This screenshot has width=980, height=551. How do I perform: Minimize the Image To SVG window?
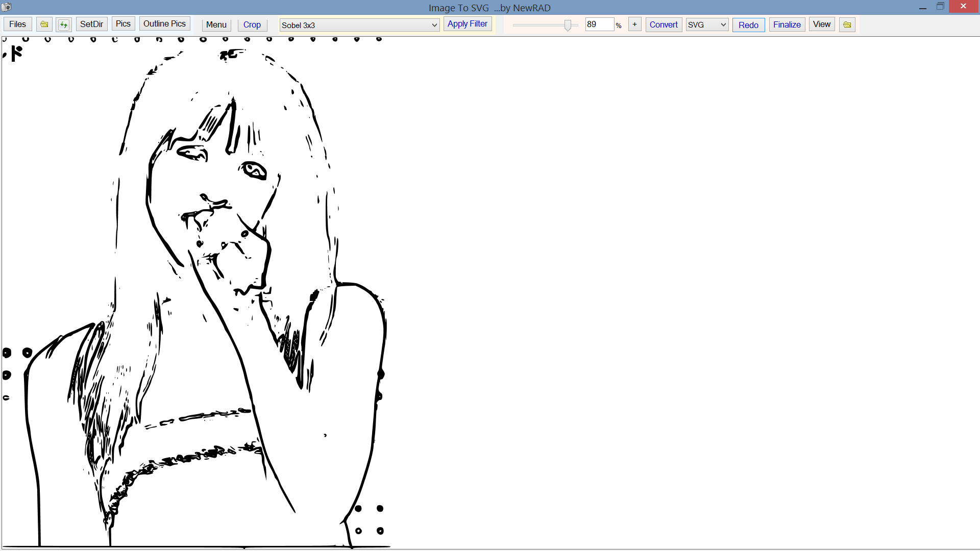click(x=923, y=7)
